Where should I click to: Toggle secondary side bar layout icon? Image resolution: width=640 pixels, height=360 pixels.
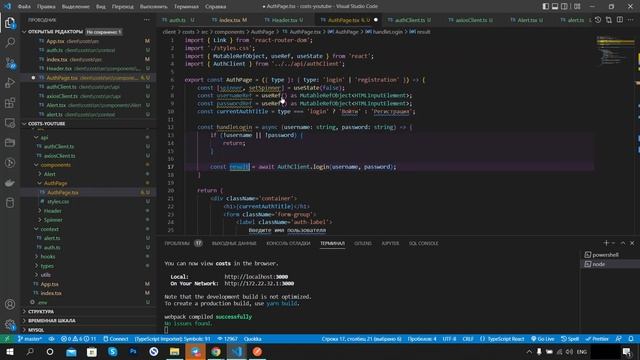pos(564,7)
